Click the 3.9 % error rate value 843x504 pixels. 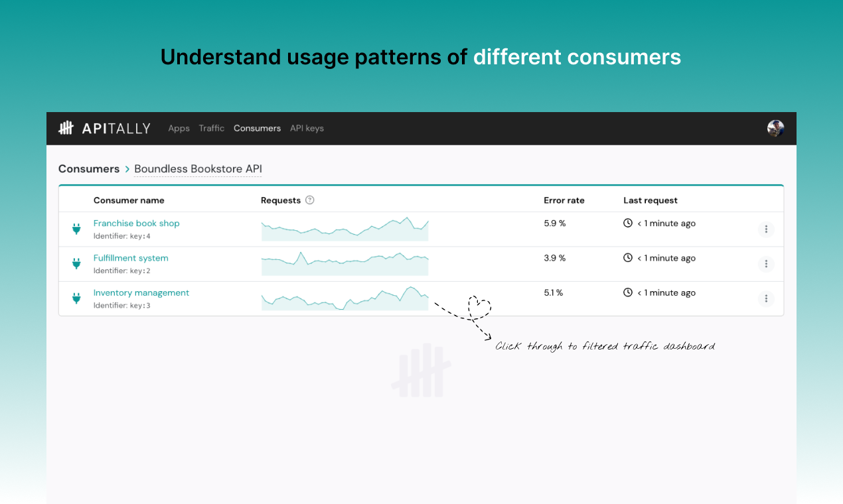coord(555,258)
